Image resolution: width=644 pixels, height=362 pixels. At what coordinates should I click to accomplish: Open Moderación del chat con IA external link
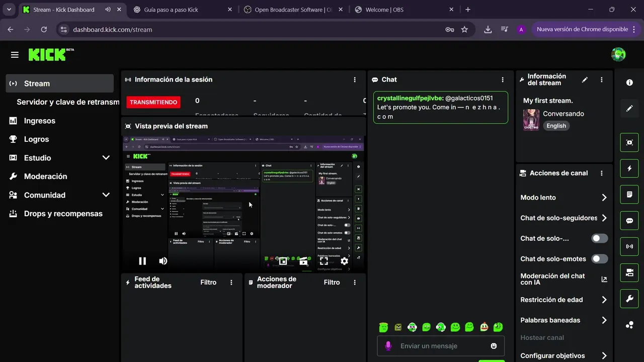pyautogui.click(x=604, y=279)
